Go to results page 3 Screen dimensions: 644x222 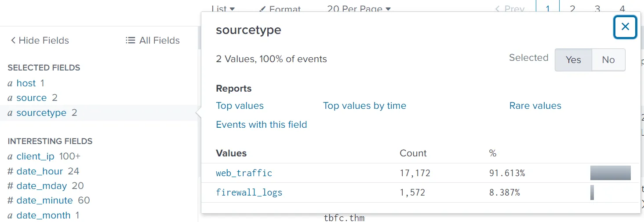pyautogui.click(x=597, y=9)
